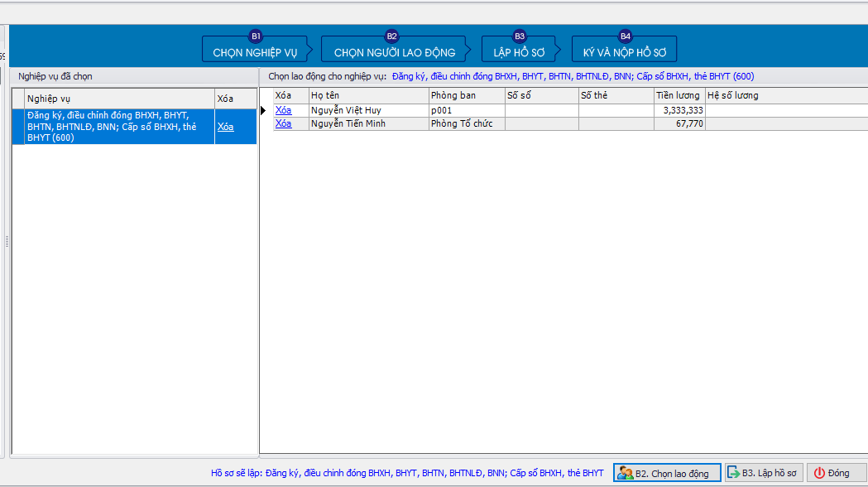The width and height of the screenshot is (868, 487).
Task: Click the Nghiệp vụ column header
Action: (119, 99)
